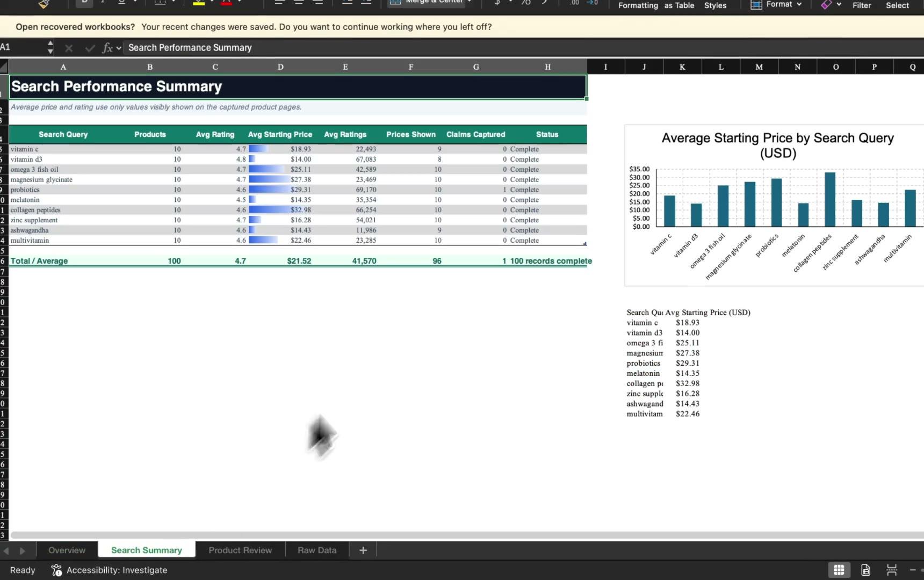Apply the yellow fill color swatch
The height and width of the screenshot is (580, 924).
199,3
